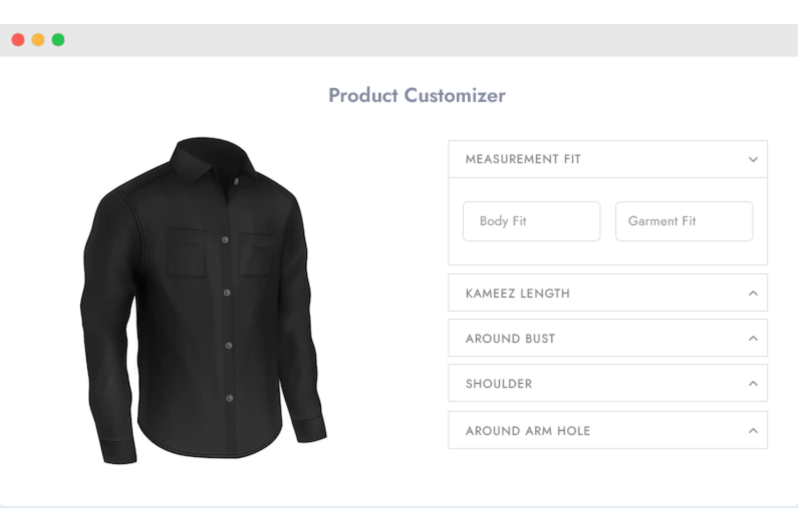Click the Kameez Length section header
The image size is (798, 532).
tap(607, 293)
